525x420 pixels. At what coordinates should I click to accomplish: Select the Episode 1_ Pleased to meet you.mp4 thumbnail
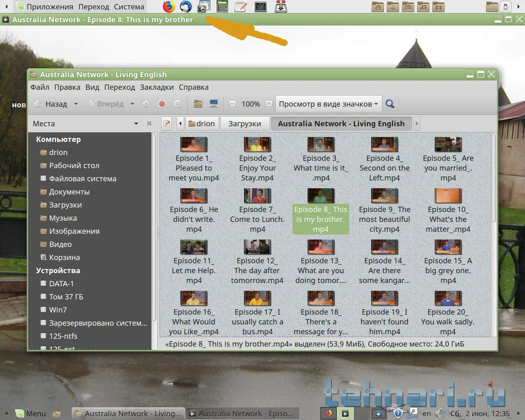[x=194, y=144]
